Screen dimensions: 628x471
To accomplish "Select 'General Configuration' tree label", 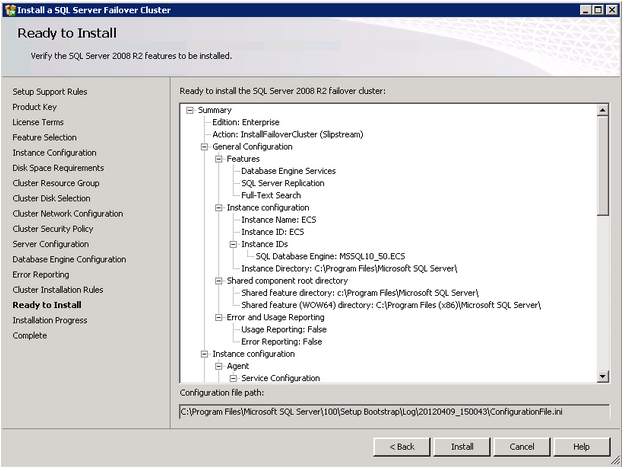I will pos(252,147).
